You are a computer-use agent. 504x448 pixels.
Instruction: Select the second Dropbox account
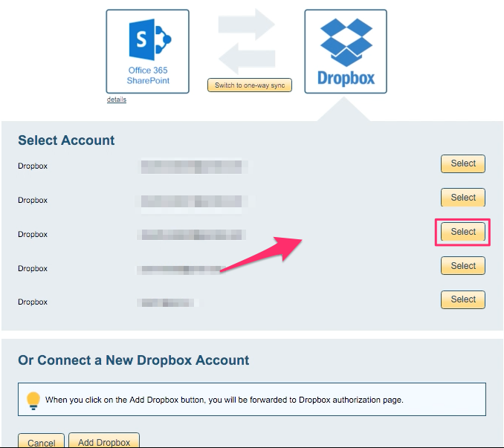tap(463, 198)
